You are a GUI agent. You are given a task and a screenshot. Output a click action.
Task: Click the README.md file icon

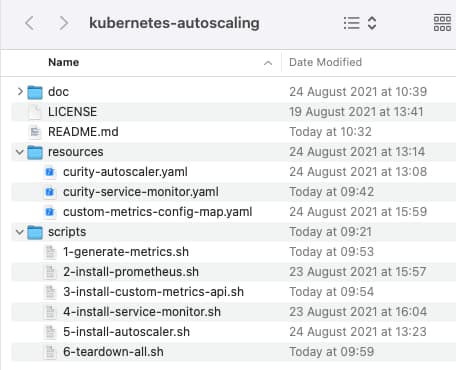click(35, 132)
